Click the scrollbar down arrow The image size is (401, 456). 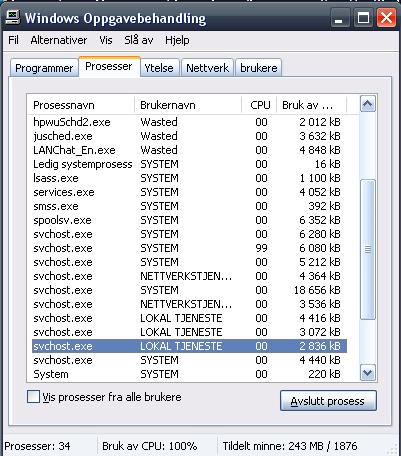368,373
